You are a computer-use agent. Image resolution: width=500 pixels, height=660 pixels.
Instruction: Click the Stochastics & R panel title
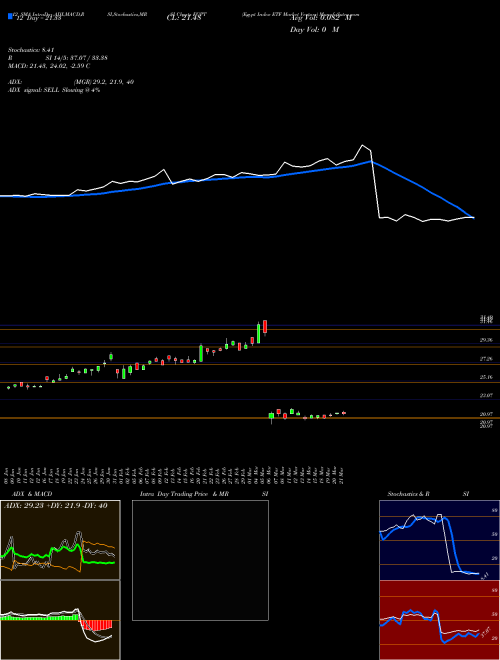point(409,494)
